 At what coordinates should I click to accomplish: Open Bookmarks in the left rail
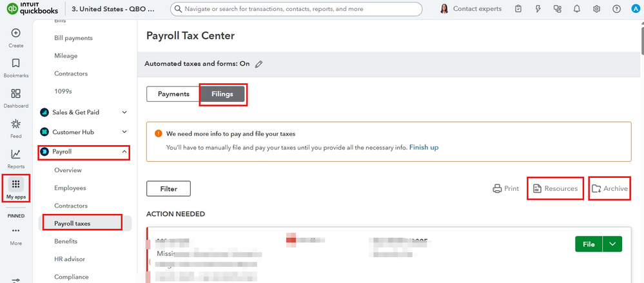15,63
